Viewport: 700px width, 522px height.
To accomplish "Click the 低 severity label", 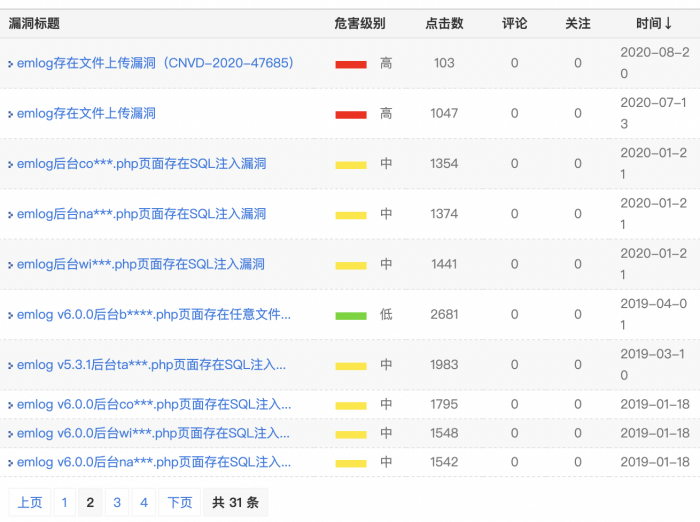I will pos(386,314).
